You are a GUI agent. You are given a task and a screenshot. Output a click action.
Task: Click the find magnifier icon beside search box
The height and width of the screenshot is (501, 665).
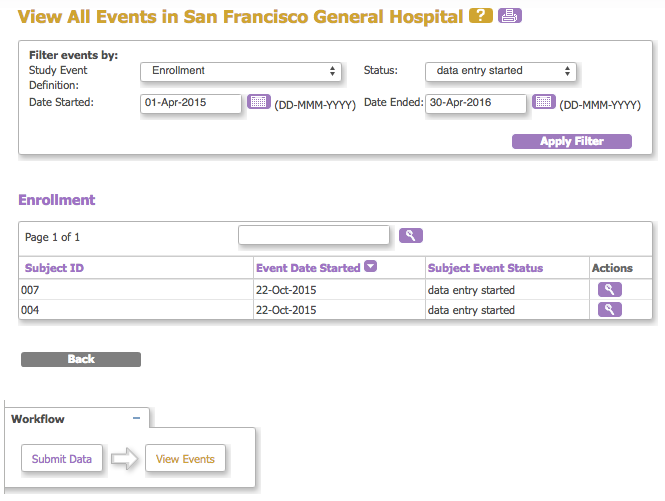point(410,235)
